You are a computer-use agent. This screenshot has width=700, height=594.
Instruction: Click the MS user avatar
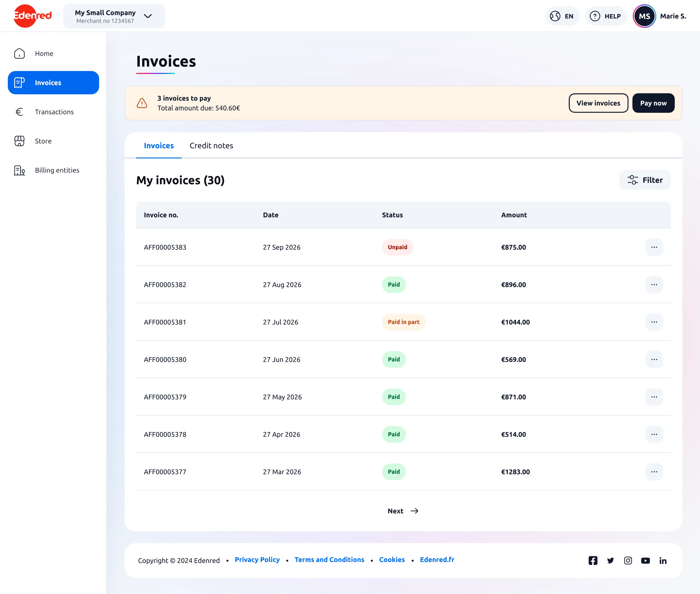pos(644,16)
